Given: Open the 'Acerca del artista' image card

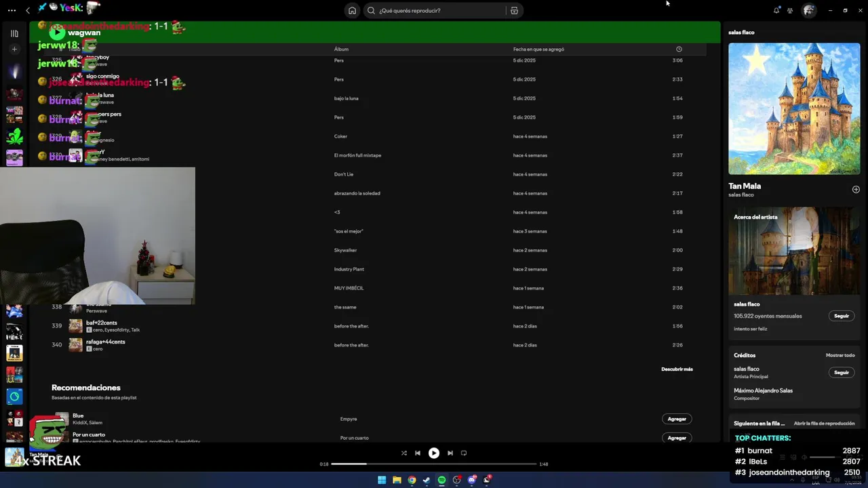Looking at the screenshot, I should [x=794, y=251].
